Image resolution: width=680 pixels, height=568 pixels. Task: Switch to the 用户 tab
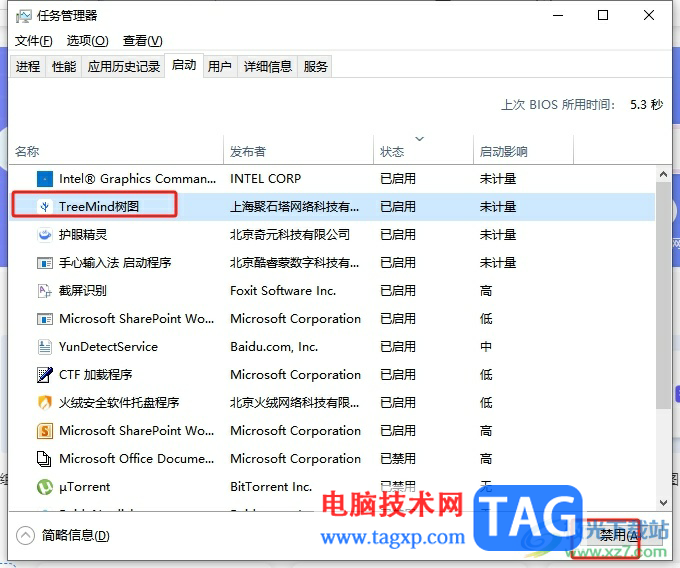pos(219,67)
